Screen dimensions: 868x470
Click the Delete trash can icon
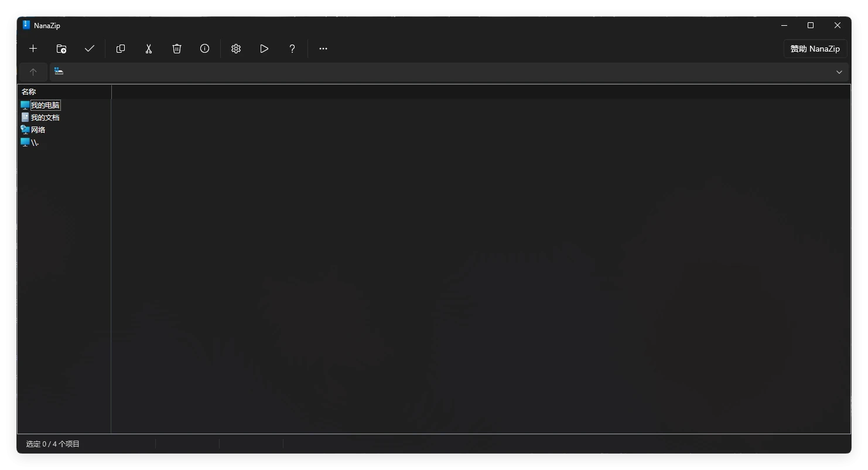click(x=177, y=49)
